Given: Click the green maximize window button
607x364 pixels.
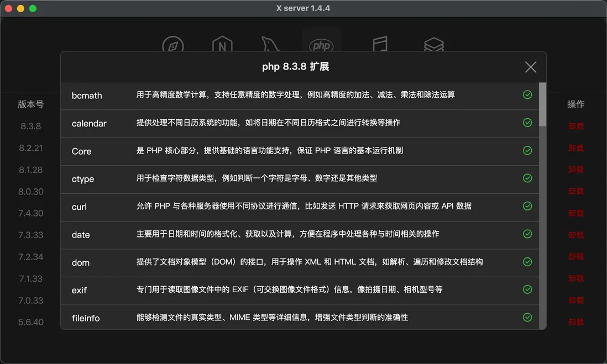Looking at the screenshot, I should (x=33, y=8).
